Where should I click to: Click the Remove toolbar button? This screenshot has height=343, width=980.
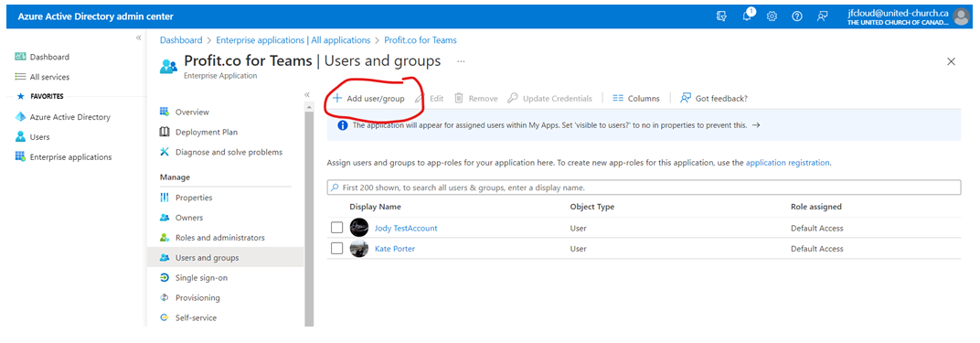475,98
